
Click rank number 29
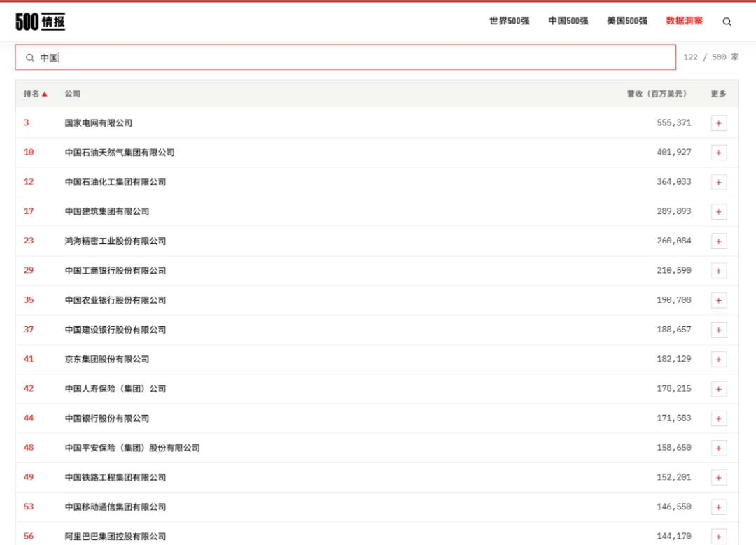point(29,270)
